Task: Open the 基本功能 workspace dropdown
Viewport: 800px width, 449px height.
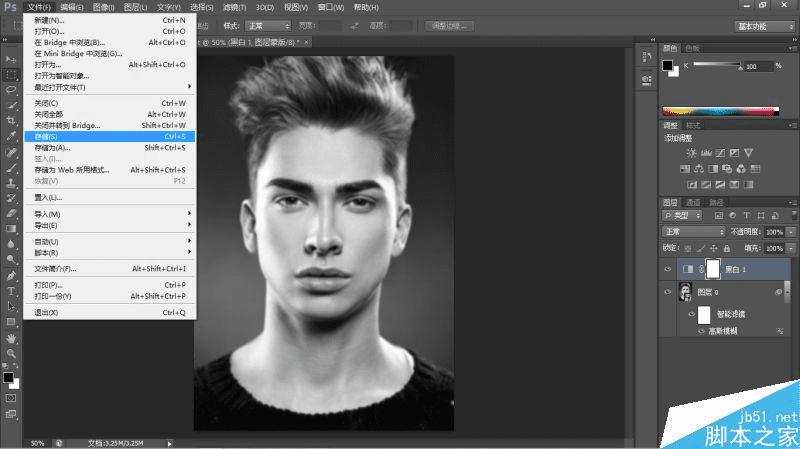Action: (x=764, y=25)
